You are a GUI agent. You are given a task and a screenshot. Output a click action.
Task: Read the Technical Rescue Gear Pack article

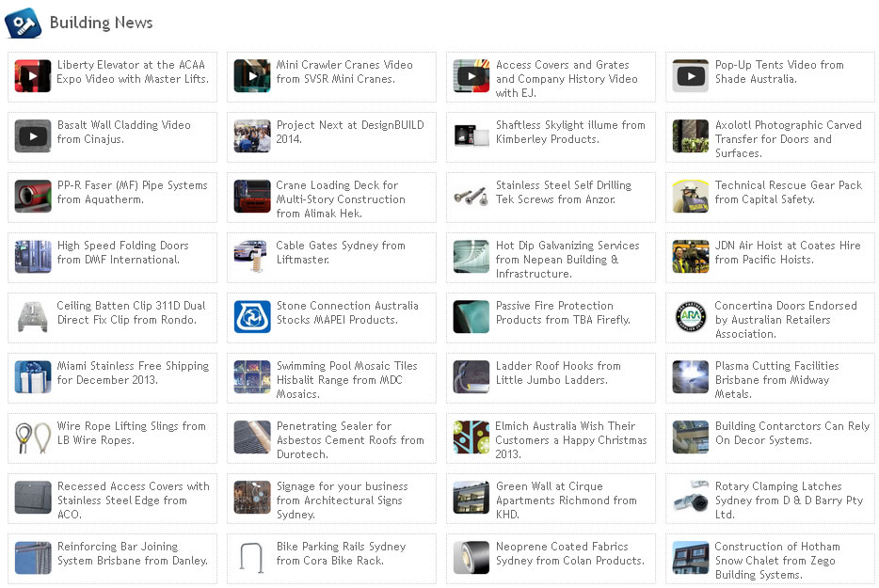tap(789, 192)
